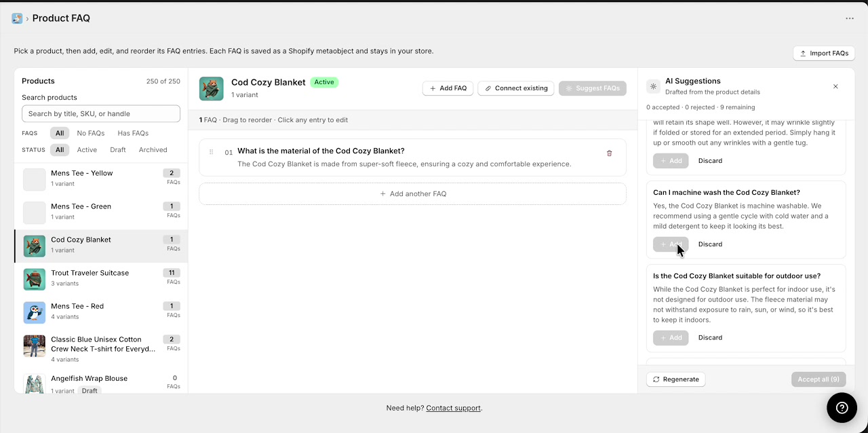Filter products with No FAQs
The image size is (868, 433).
coord(91,133)
